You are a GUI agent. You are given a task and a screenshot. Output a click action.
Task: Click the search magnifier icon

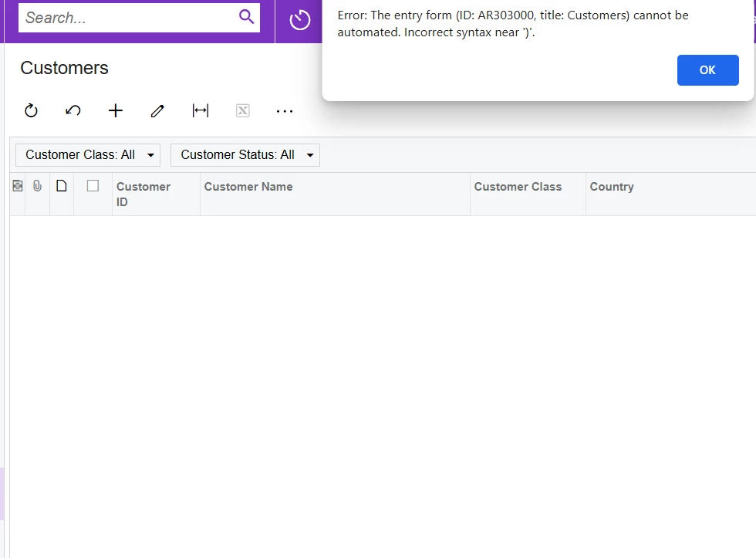[x=246, y=17]
